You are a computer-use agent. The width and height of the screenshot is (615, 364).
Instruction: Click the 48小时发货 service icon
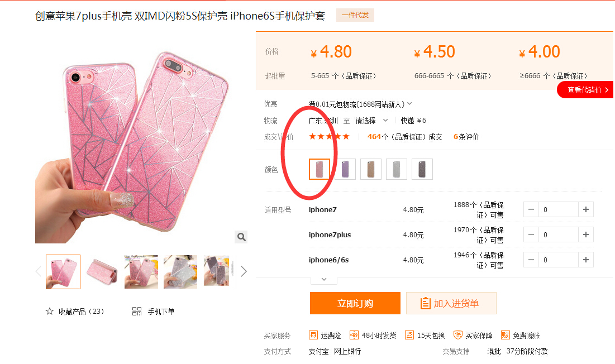pos(354,335)
